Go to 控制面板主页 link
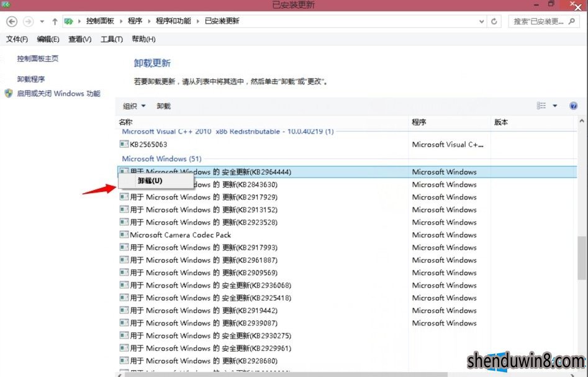588x377 pixels. [37, 58]
